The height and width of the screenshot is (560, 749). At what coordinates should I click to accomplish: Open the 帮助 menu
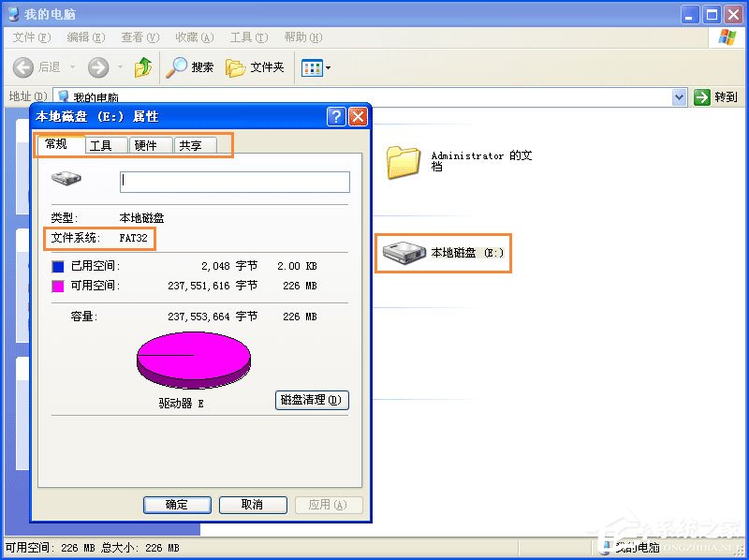click(x=302, y=37)
